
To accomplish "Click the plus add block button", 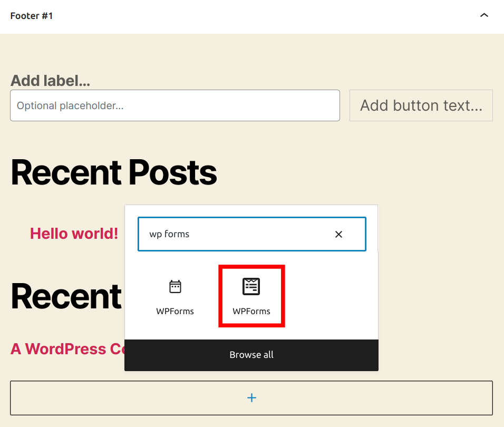I will click(251, 398).
